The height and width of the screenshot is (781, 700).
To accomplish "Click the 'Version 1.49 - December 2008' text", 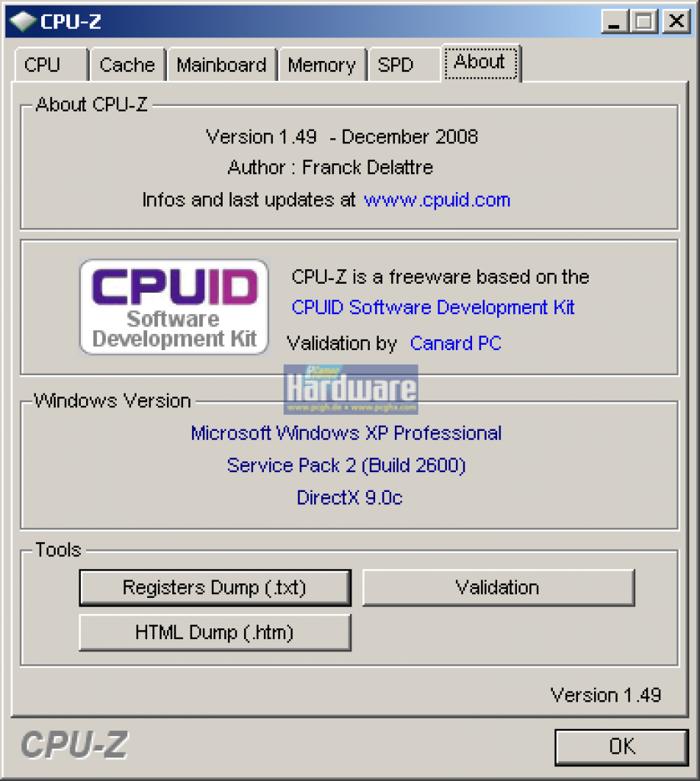I will click(342, 137).
